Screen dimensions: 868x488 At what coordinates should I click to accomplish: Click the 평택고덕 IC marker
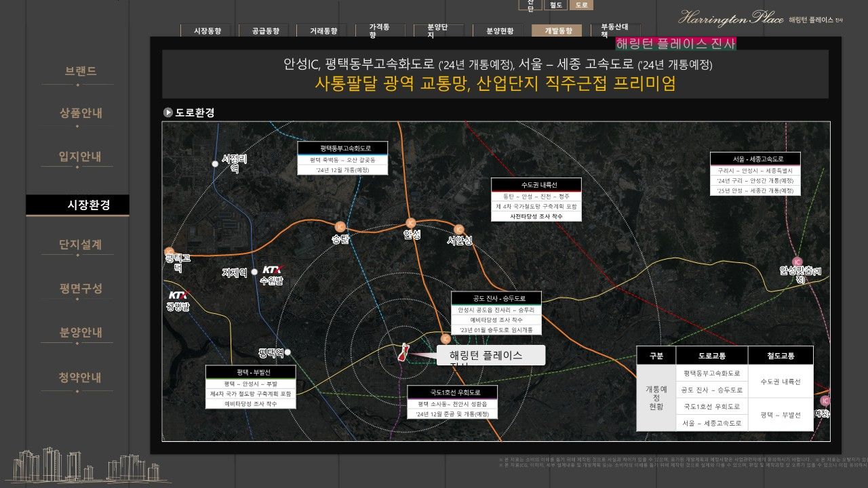coord(168,251)
